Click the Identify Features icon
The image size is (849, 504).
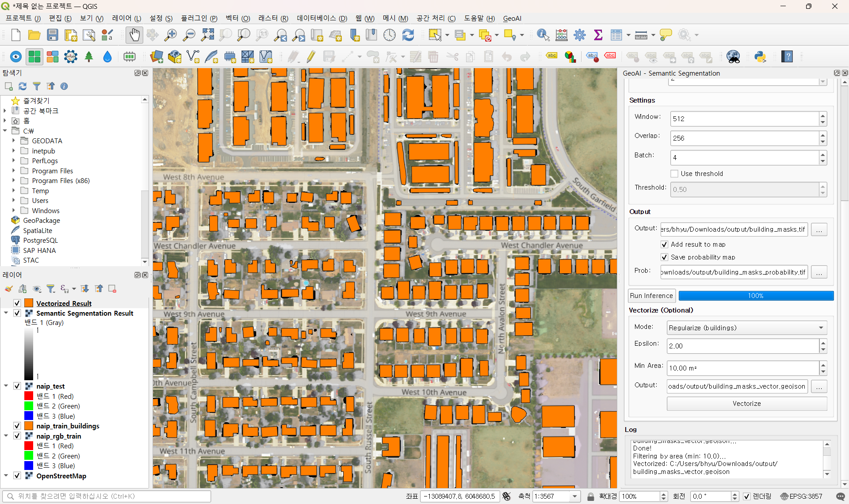pyautogui.click(x=543, y=35)
